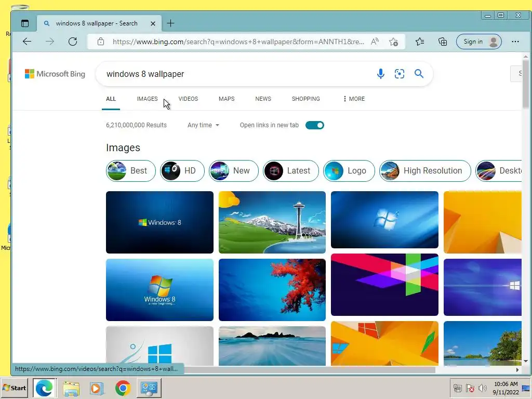Refresh the current page

[x=73, y=42]
